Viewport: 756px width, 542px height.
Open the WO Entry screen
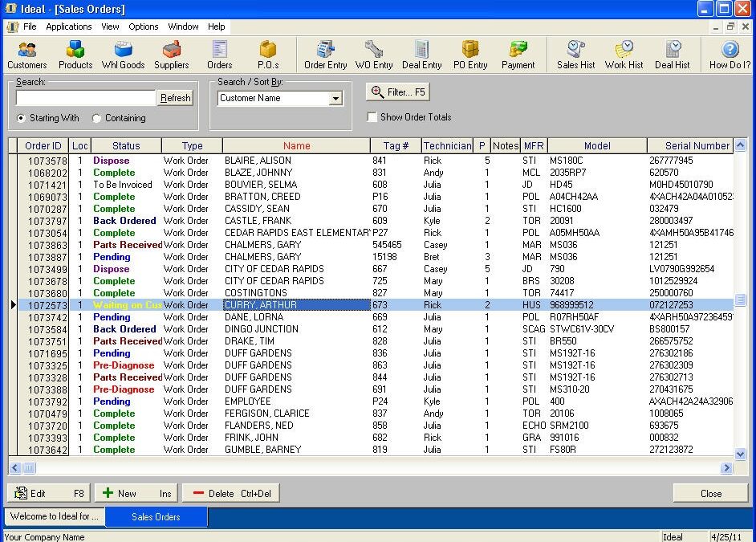coord(373,54)
